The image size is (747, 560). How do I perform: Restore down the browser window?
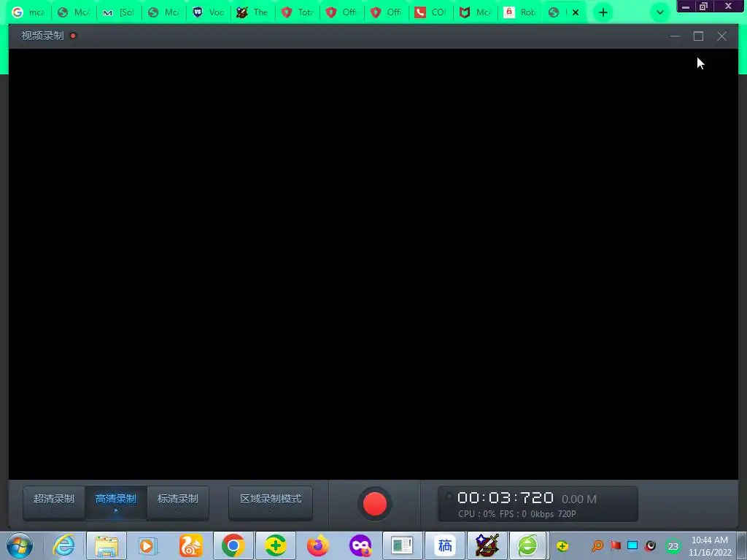coord(704,6)
